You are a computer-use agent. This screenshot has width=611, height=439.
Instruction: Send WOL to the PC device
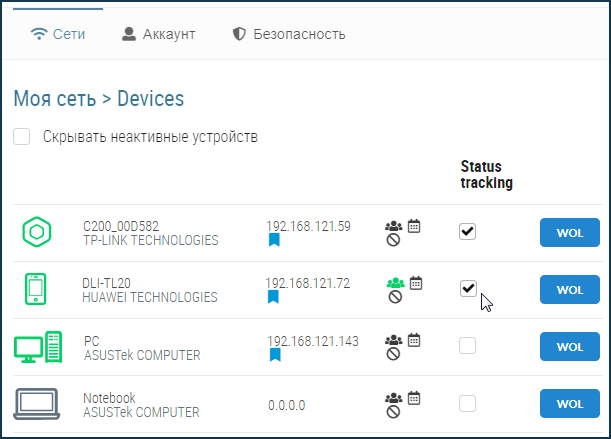(569, 346)
